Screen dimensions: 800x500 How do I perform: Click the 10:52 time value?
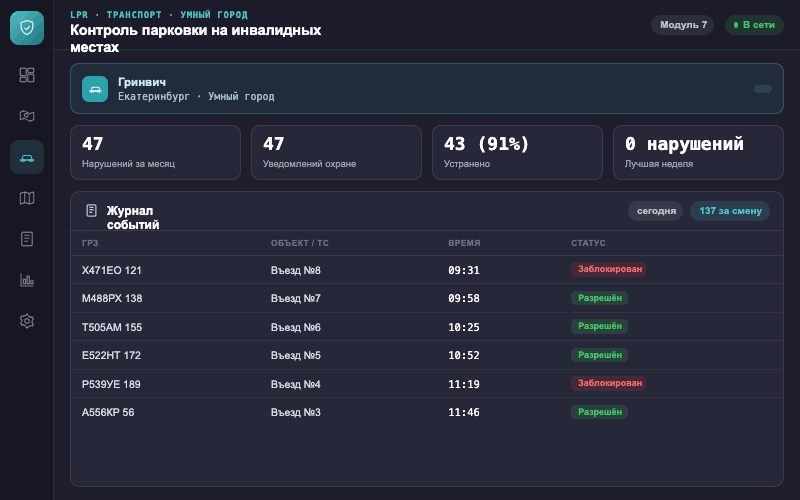point(464,355)
